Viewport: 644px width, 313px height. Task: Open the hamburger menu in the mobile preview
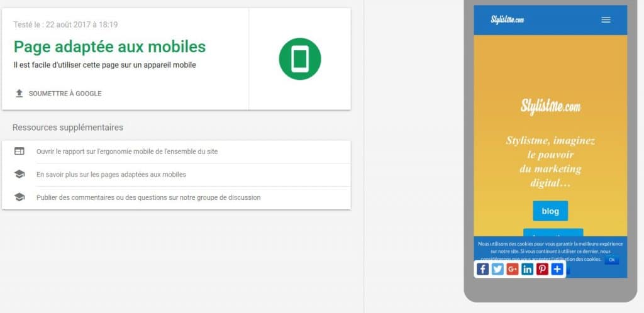tap(606, 19)
